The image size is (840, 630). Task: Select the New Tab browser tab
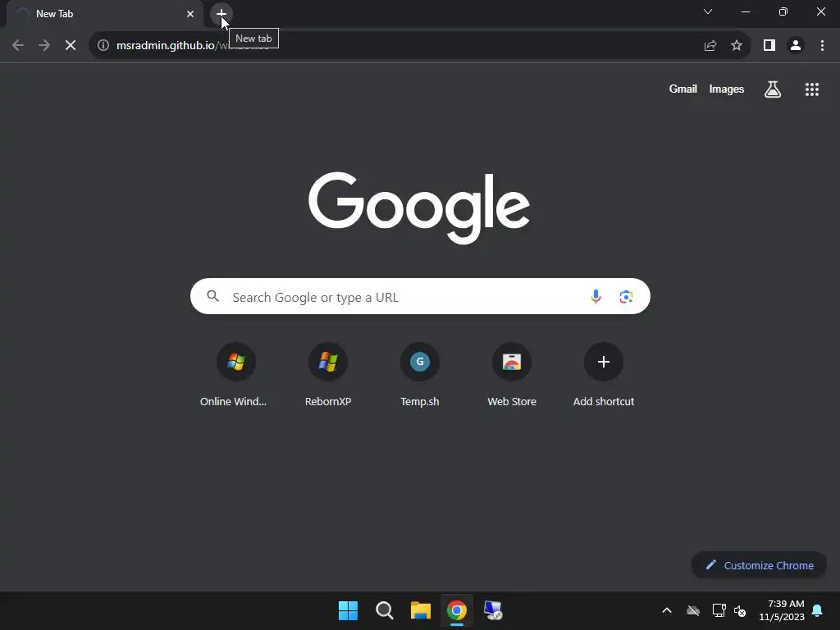[104, 14]
